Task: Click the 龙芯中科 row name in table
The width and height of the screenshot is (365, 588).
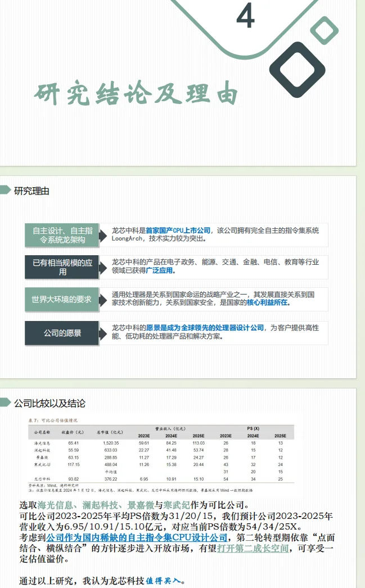Action: [42, 480]
